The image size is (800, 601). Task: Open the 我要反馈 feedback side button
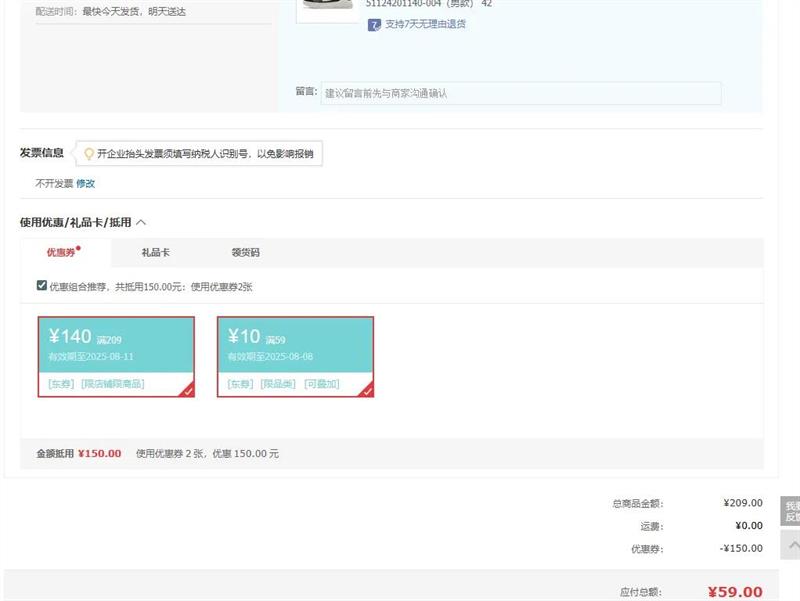pos(791,511)
